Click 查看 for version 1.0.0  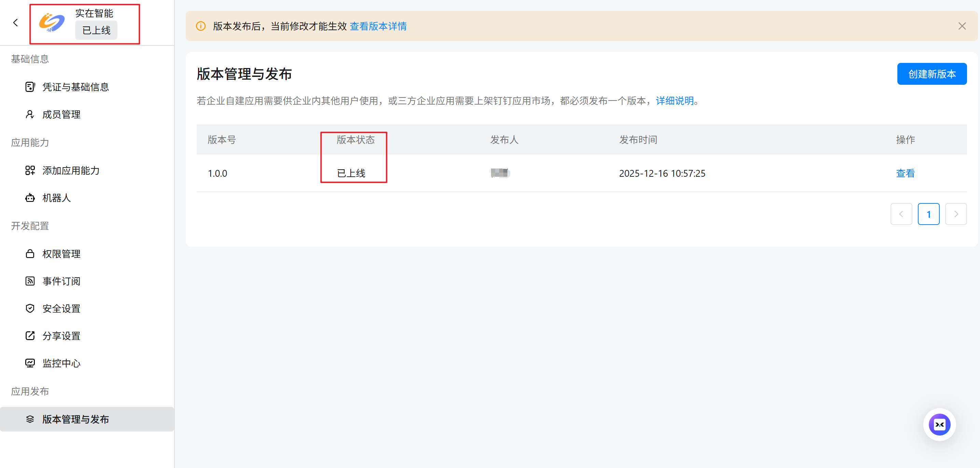pyautogui.click(x=905, y=173)
